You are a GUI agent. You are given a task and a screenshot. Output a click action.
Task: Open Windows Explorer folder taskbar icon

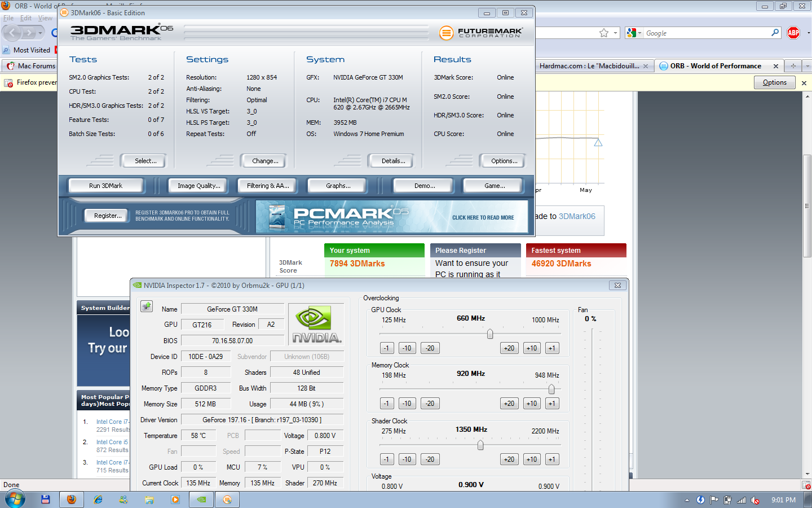point(149,500)
